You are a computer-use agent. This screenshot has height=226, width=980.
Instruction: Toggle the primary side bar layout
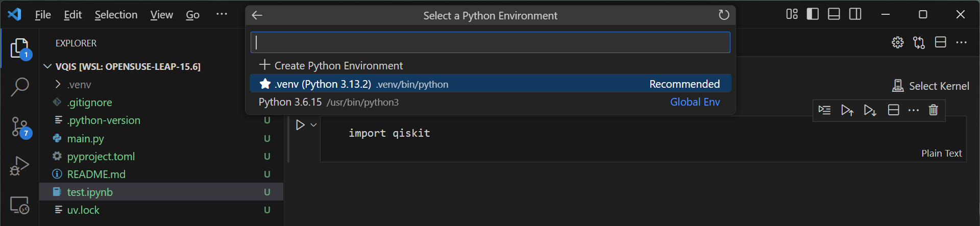pyautogui.click(x=813, y=14)
